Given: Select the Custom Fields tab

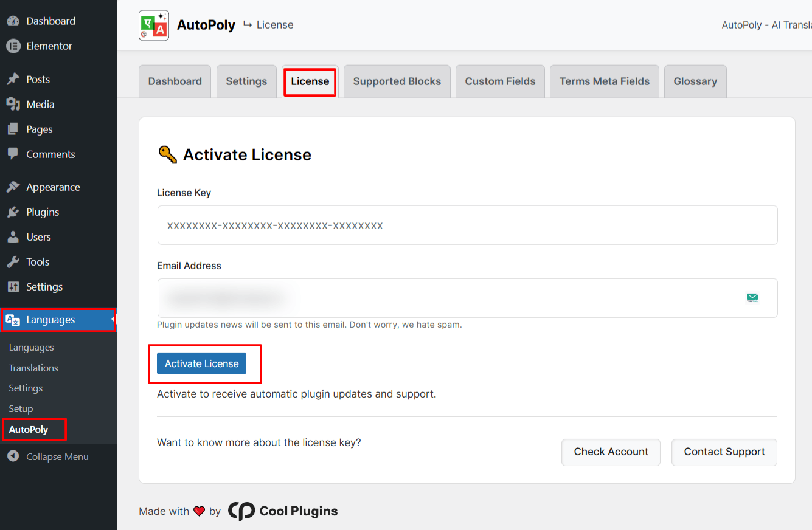Looking at the screenshot, I should click(500, 81).
